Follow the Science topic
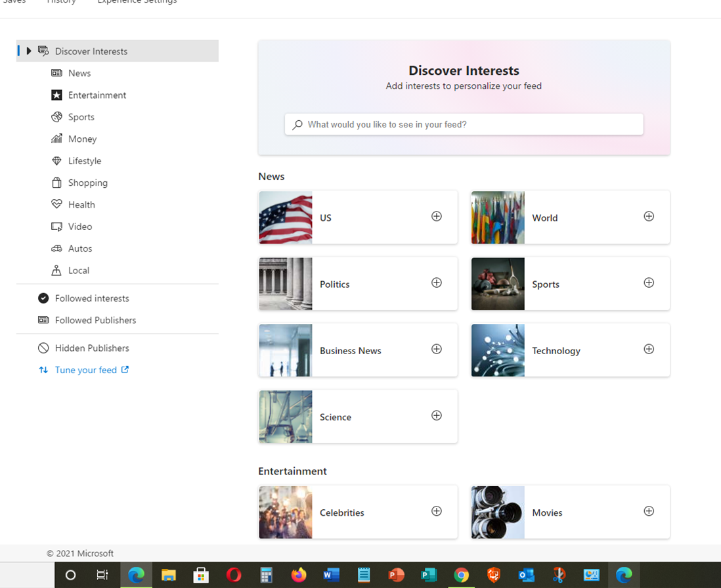This screenshot has height=588, width=721. click(x=436, y=415)
